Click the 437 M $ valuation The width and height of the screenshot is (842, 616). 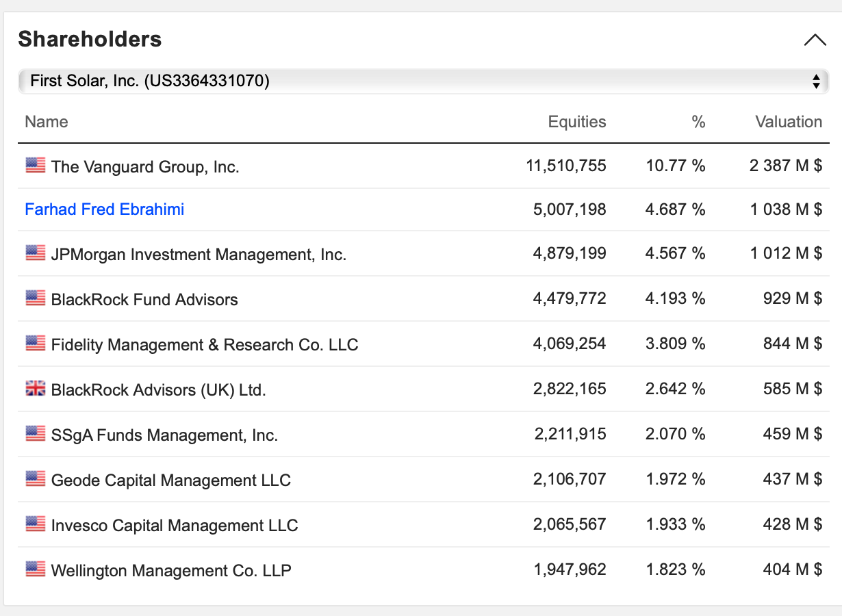(x=793, y=479)
